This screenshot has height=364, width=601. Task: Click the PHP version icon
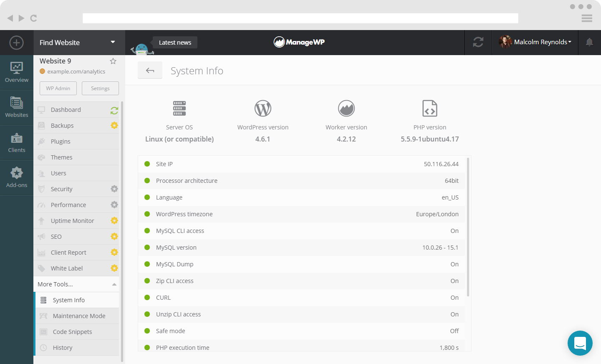(x=430, y=108)
